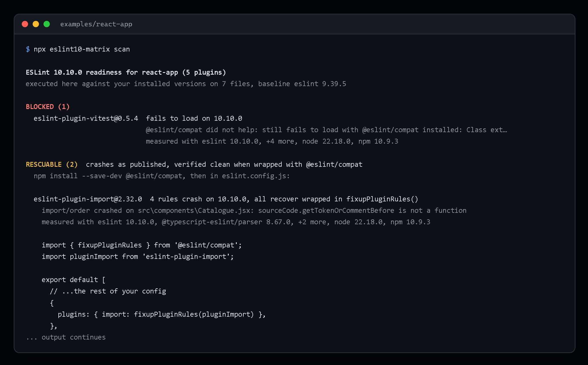Click the 'npx eslint10-matrix scan' command
Screen dimensions: 588x365
coord(82,49)
